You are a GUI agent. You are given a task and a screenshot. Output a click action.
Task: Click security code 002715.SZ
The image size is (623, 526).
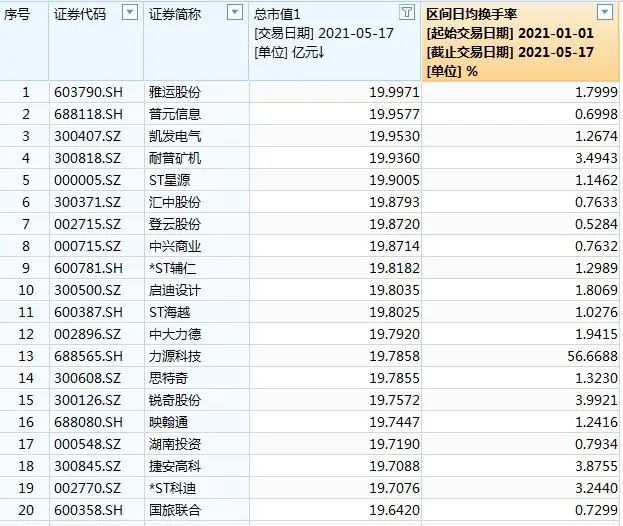[87, 224]
